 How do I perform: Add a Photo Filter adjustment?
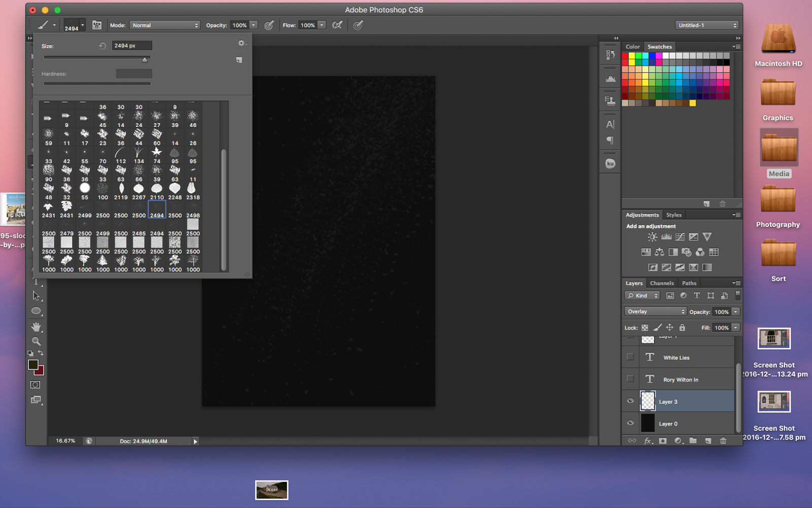[x=687, y=252]
